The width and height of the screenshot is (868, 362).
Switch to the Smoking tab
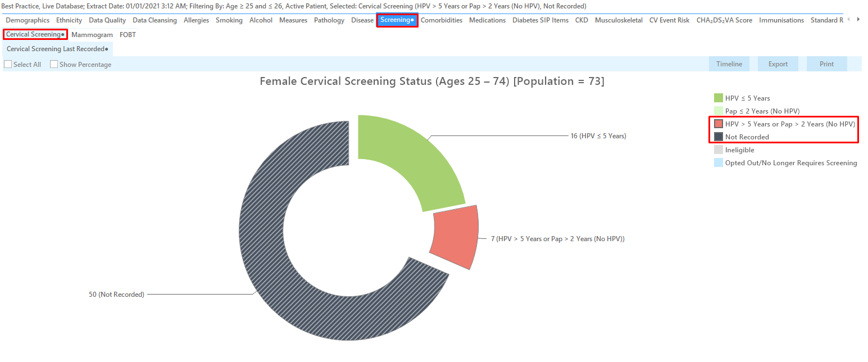click(x=229, y=20)
